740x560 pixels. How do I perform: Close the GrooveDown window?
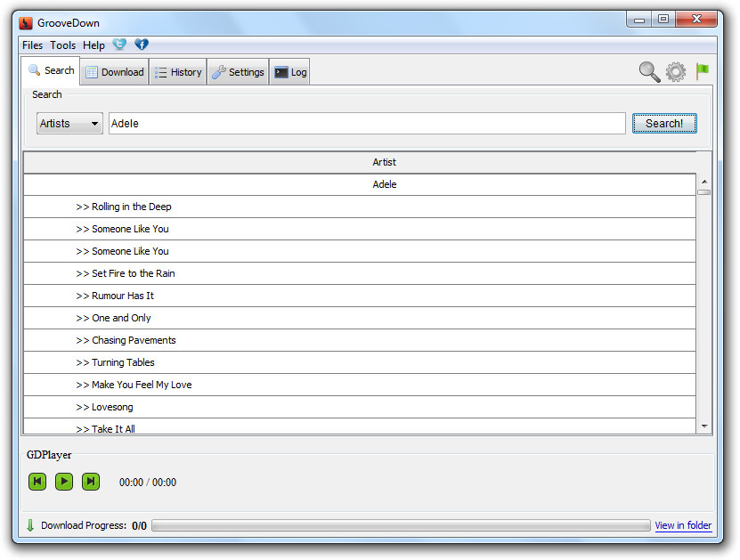696,20
